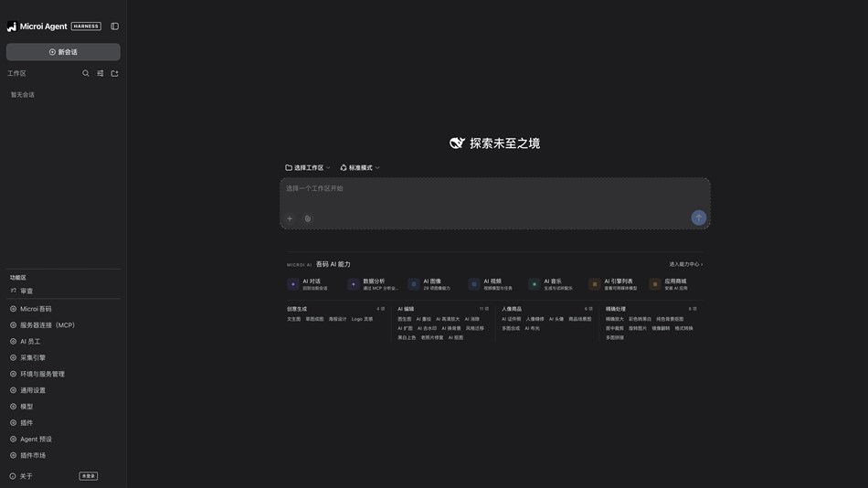Screen dimensions: 868x488
Task: Click the 人像商品 category heading
Action: (512, 309)
